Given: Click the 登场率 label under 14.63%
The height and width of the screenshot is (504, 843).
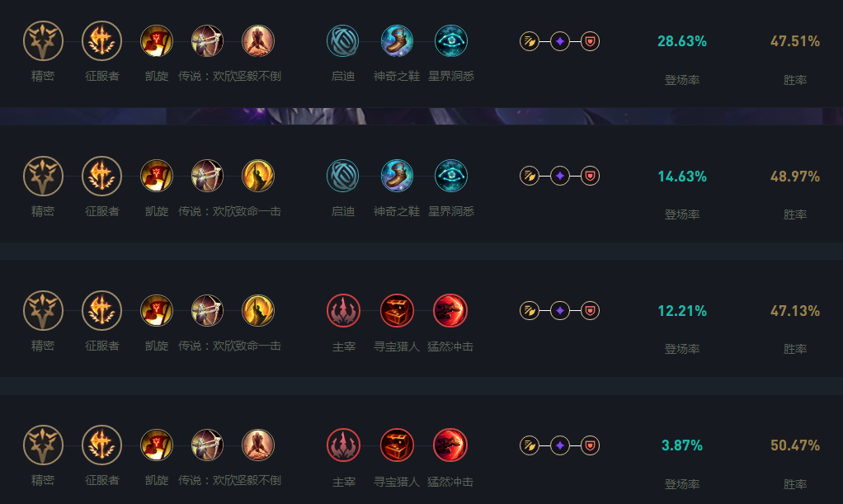Looking at the screenshot, I should tap(682, 213).
